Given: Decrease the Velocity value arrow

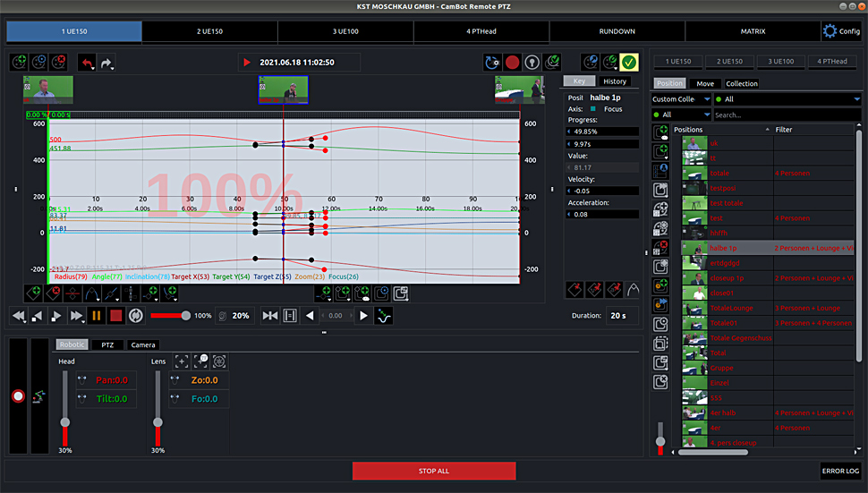Looking at the screenshot, I should pyautogui.click(x=569, y=191).
